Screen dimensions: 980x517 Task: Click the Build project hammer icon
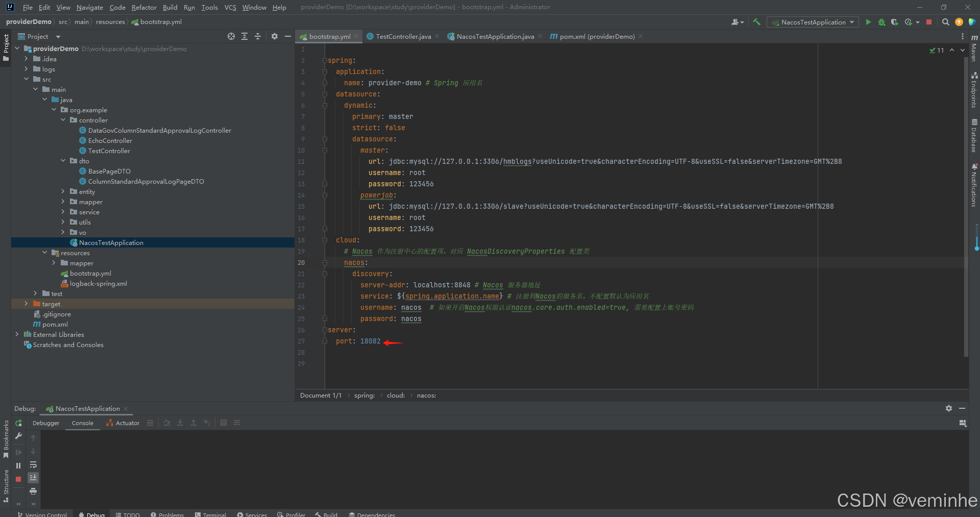[756, 22]
